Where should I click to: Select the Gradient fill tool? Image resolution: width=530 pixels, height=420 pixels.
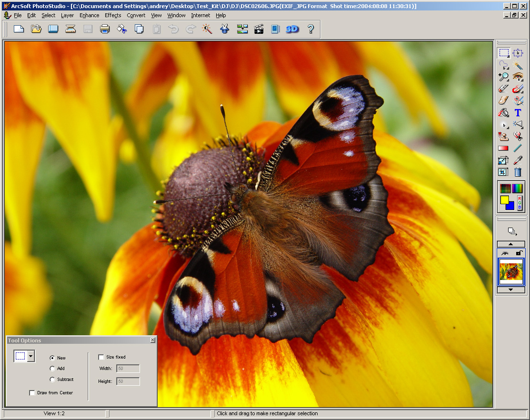pos(503,148)
